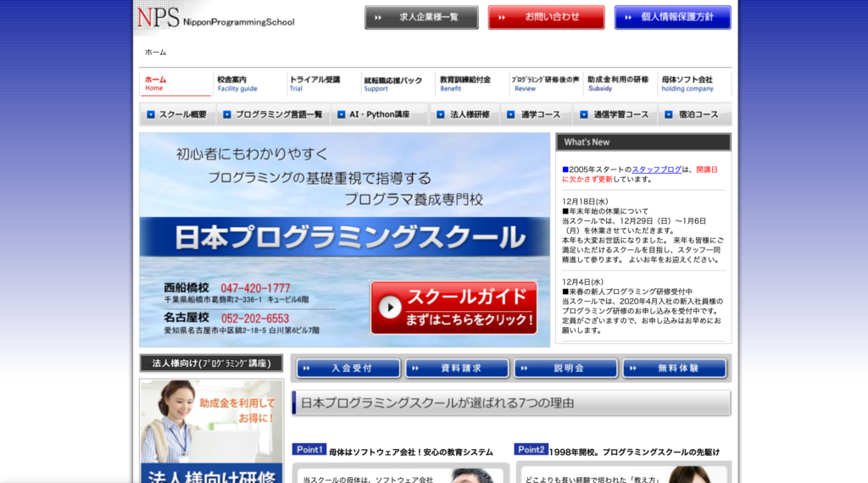Click the 12月4日(水) news date
Viewport: 868px width, 483px height.
[583, 282]
